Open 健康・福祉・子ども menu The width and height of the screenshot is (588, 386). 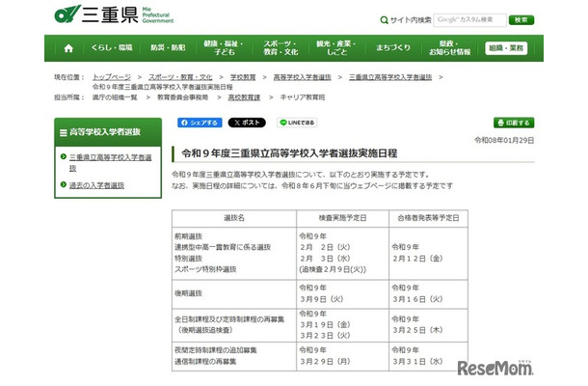tap(224, 48)
